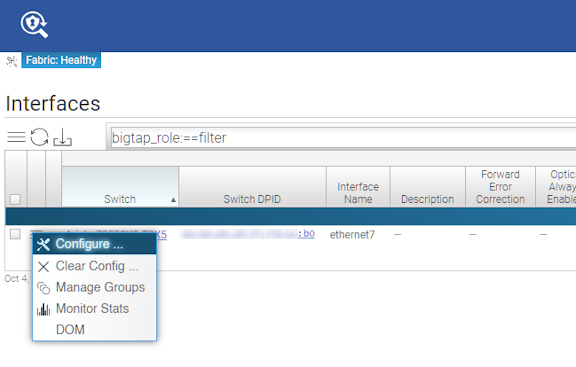The image size is (576, 367).
Task: Click the security magnifier logo icon
Action: coord(34,24)
